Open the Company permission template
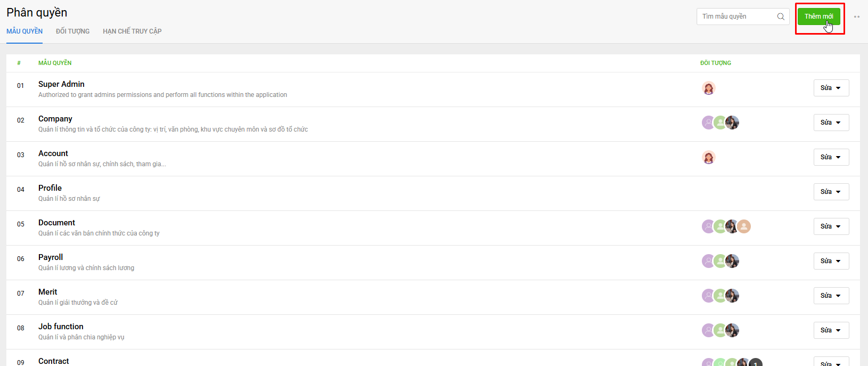The image size is (868, 366). [x=55, y=119]
